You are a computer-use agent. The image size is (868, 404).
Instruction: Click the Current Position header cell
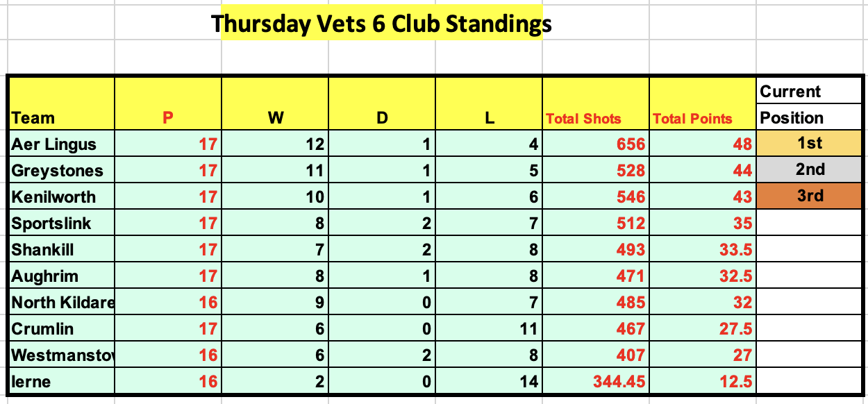pos(810,104)
